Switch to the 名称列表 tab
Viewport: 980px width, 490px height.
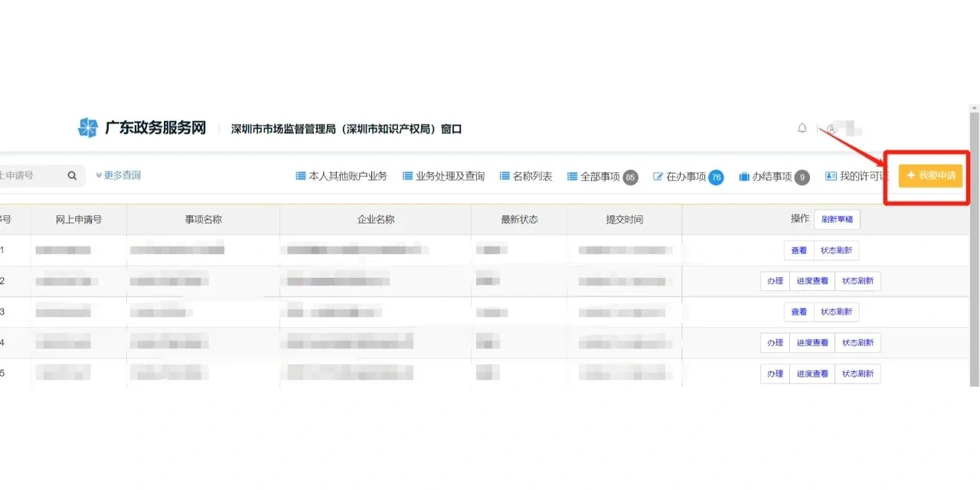click(x=525, y=177)
